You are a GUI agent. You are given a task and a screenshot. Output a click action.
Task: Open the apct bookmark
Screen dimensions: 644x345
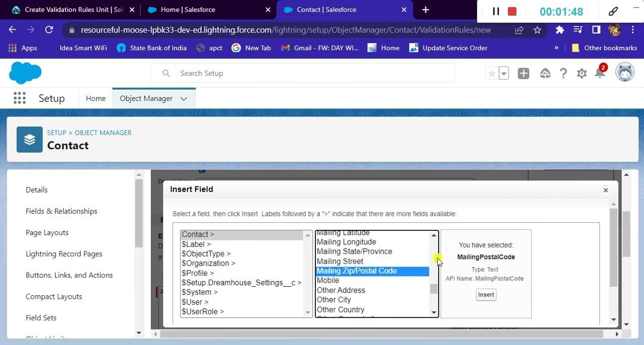pos(209,48)
